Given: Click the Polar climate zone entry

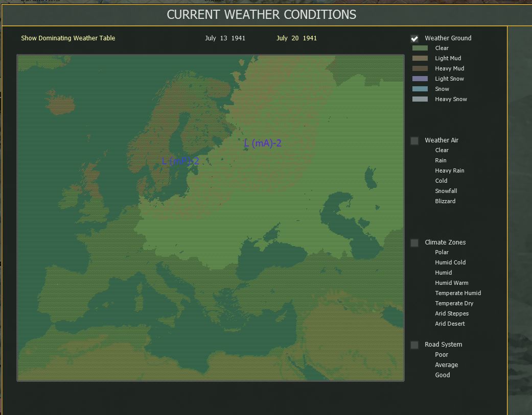Looking at the screenshot, I should point(442,252).
